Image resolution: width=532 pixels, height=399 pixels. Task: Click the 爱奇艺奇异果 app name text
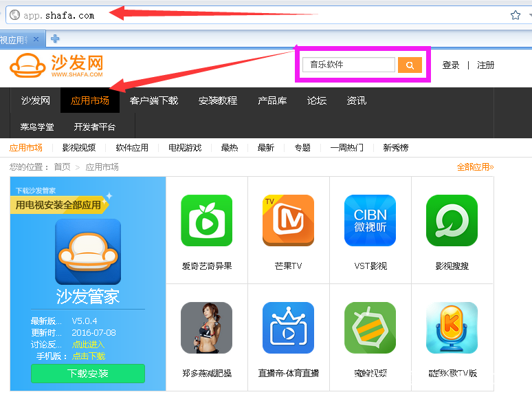coord(207,266)
